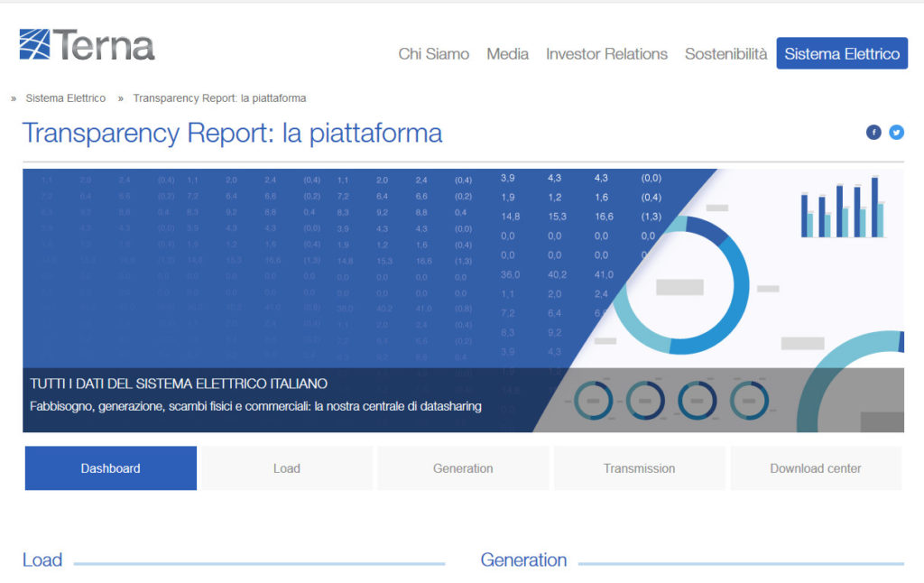Open the Media menu
The width and height of the screenshot is (924, 583).
[507, 54]
